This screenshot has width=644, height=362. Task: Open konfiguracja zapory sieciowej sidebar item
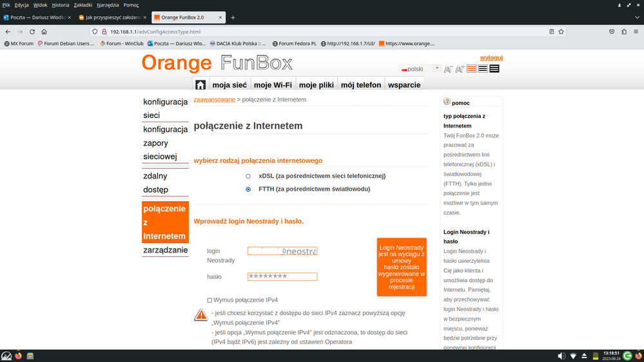pyautogui.click(x=165, y=143)
